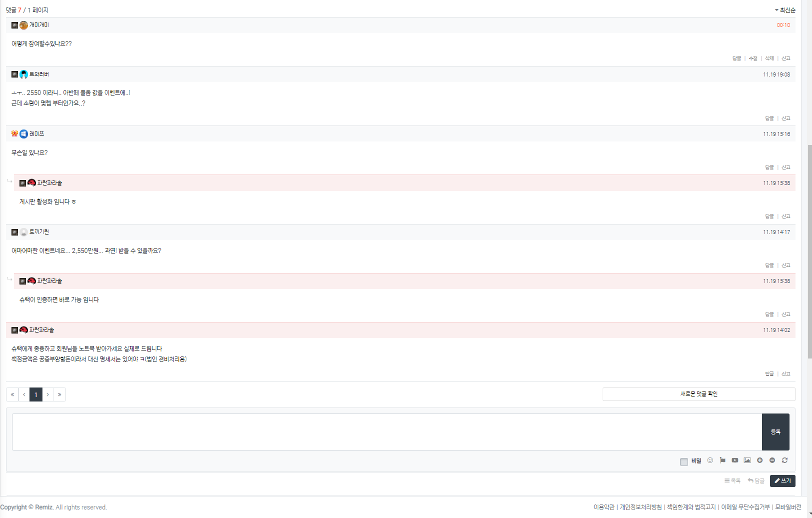This screenshot has height=518, width=812.
Task: Open the 최신순 sort dropdown
Action: pyautogui.click(x=785, y=10)
